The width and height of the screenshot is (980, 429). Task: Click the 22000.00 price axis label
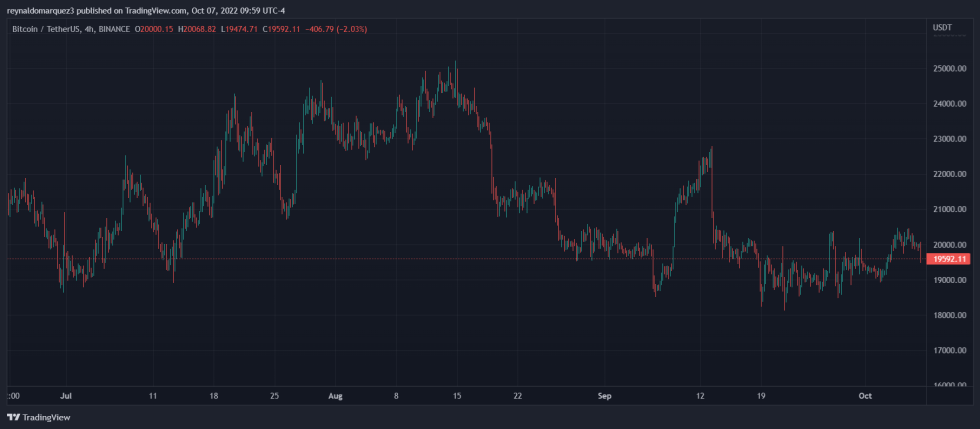click(947, 174)
